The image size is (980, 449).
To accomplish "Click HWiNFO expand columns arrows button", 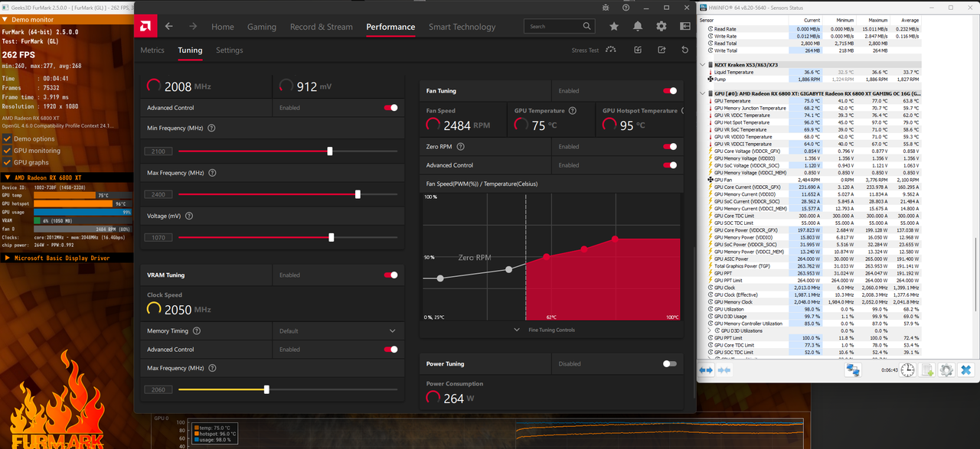I will tap(705, 369).
